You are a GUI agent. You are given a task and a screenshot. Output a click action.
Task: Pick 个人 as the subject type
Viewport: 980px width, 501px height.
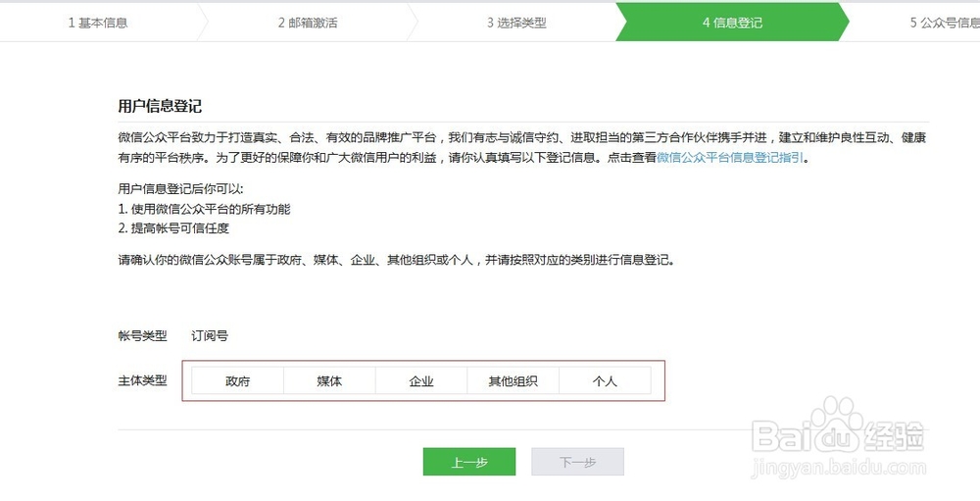pos(605,380)
